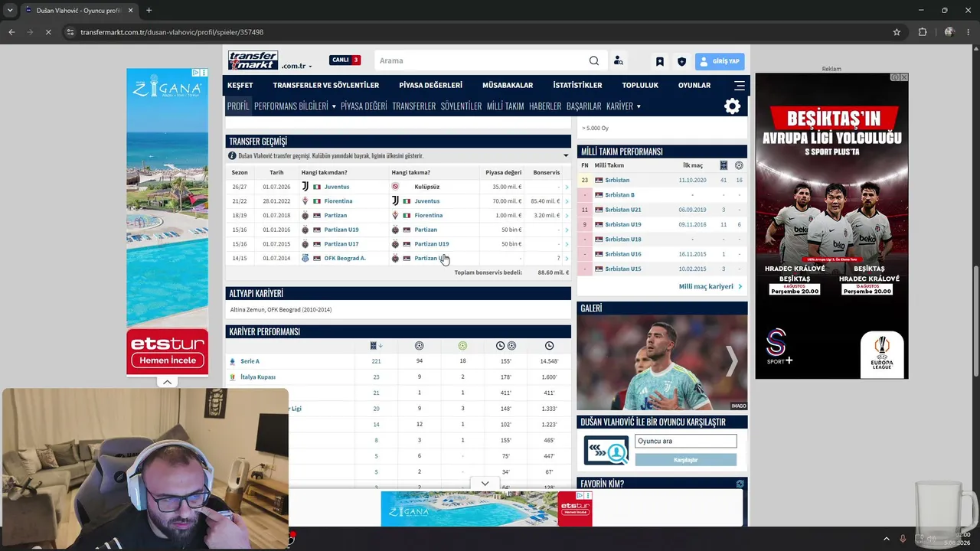Click the Transfermarkt logo
This screenshot has width=980, height=551.
pos(253,60)
